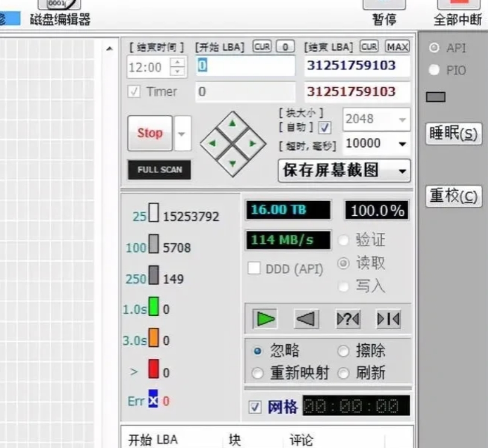The height and width of the screenshot is (448, 488).
Task: Click the orange 3.0s block indicator
Action: tap(153, 338)
